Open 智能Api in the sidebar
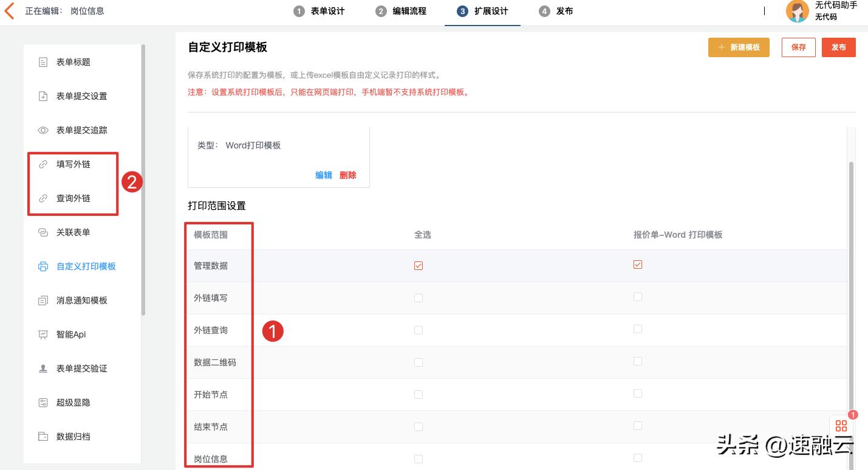Screen dimensions: 868x470 point(72,334)
